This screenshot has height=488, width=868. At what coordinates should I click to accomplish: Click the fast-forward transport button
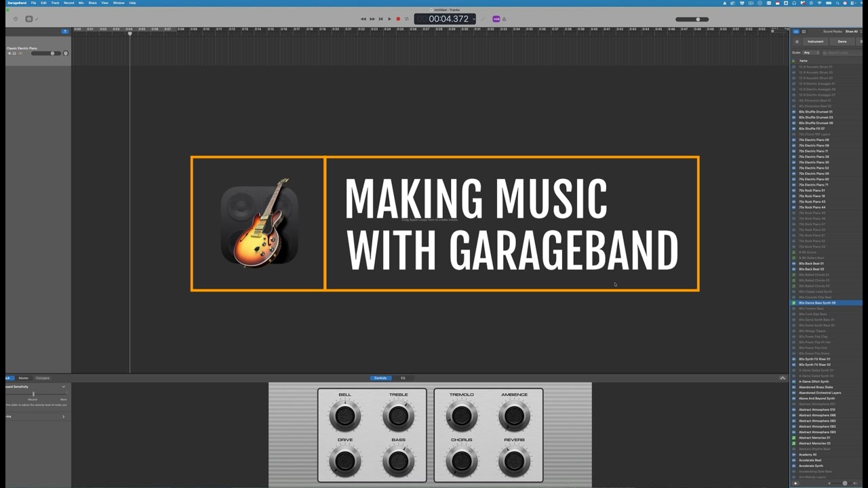[372, 19]
